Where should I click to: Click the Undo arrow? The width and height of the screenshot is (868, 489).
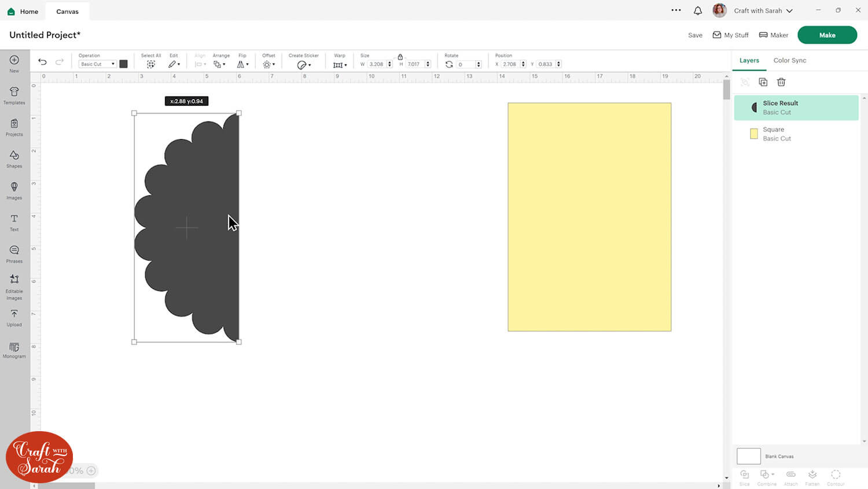coord(42,62)
